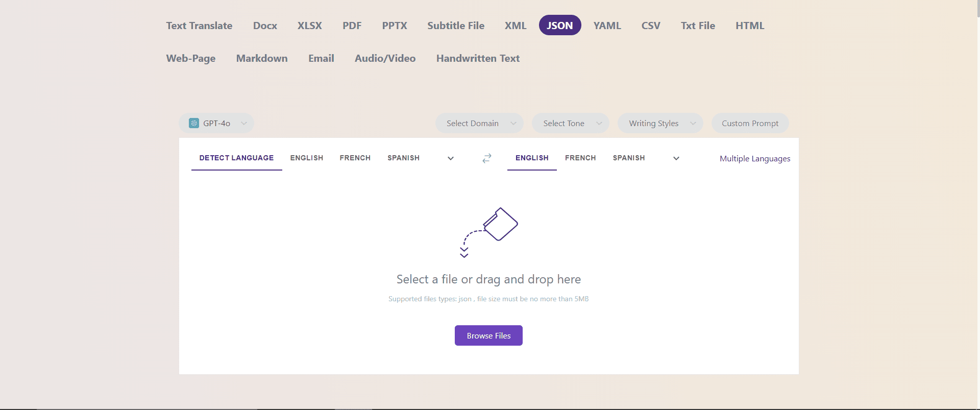980x410 pixels.
Task: Set Spanish as the target language
Action: 629,158
